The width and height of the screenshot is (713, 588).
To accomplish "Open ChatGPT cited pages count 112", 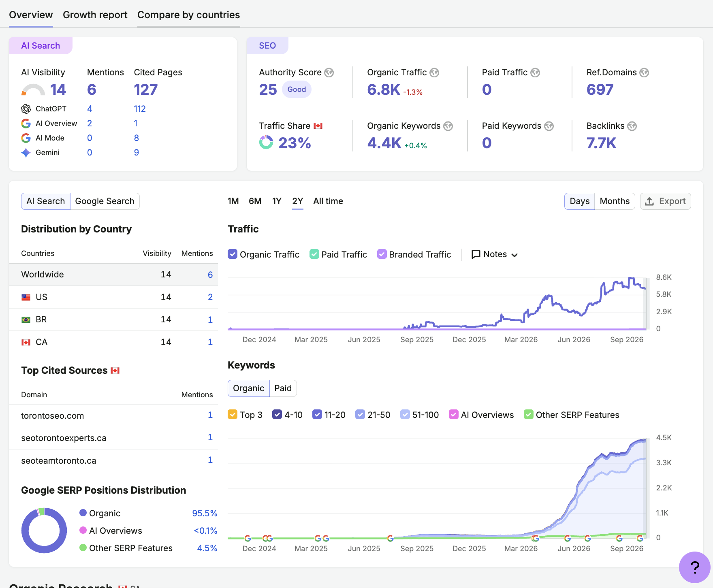I will click(140, 109).
